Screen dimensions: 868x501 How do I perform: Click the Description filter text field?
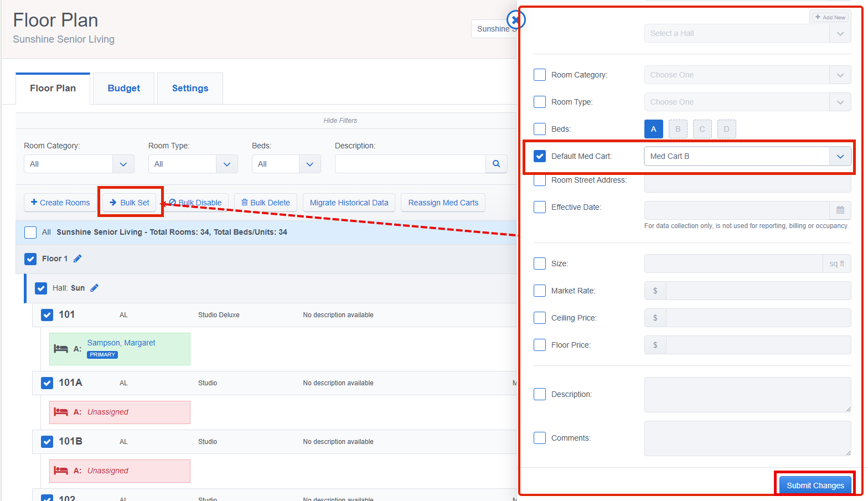(410, 164)
